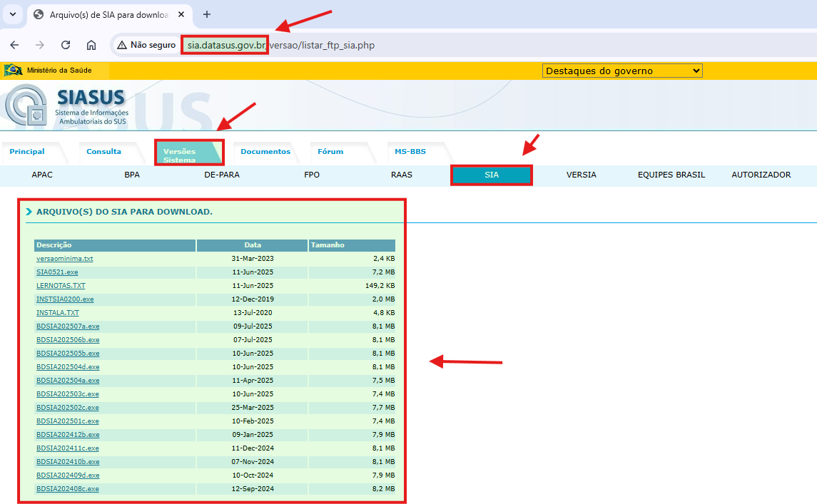Open the tab search chevron button
The image size is (817, 504).
(12, 14)
